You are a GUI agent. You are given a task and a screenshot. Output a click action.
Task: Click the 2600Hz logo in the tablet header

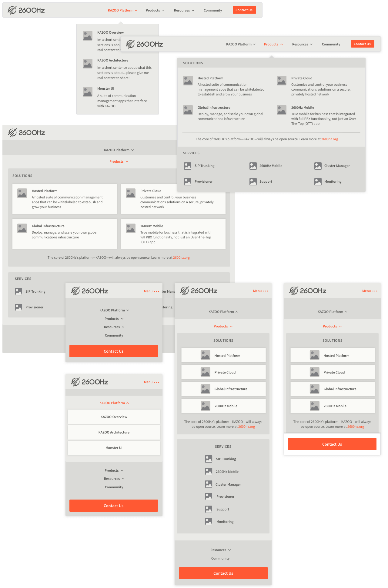pos(26,133)
